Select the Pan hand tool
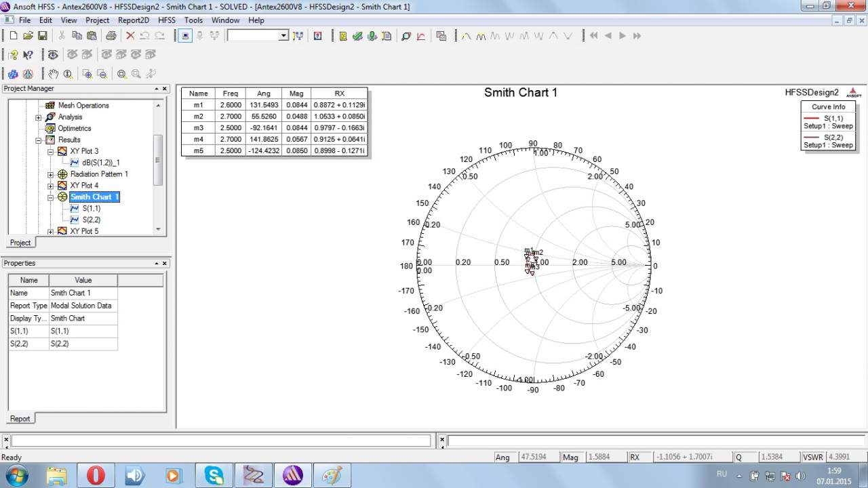 click(x=53, y=74)
